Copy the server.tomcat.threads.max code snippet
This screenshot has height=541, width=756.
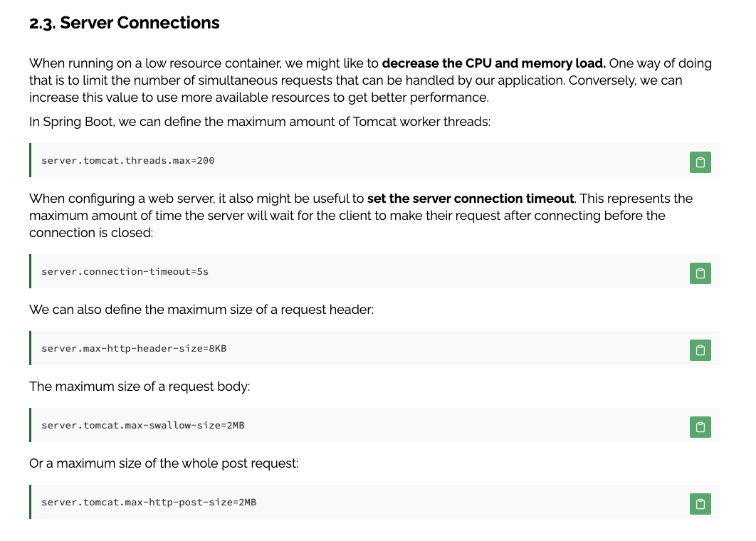click(x=700, y=162)
